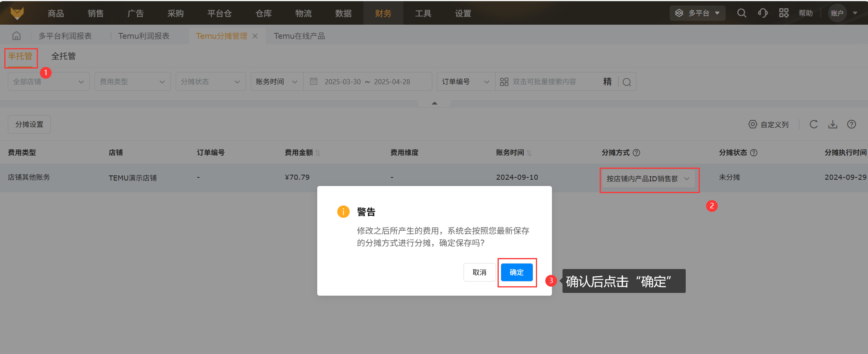Image resolution: width=868 pixels, height=354 pixels.
Task: Click the 分摊方式 help icon
Action: click(x=636, y=153)
